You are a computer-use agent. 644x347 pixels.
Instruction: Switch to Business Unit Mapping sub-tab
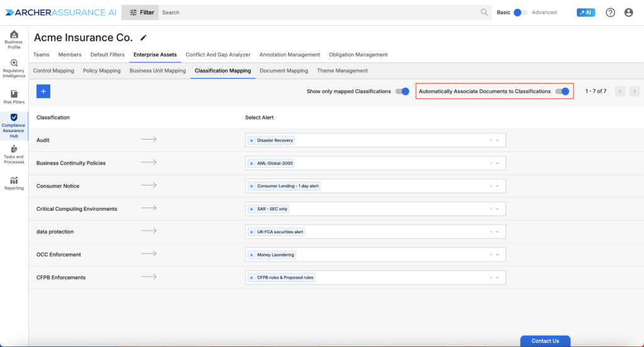(158, 70)
